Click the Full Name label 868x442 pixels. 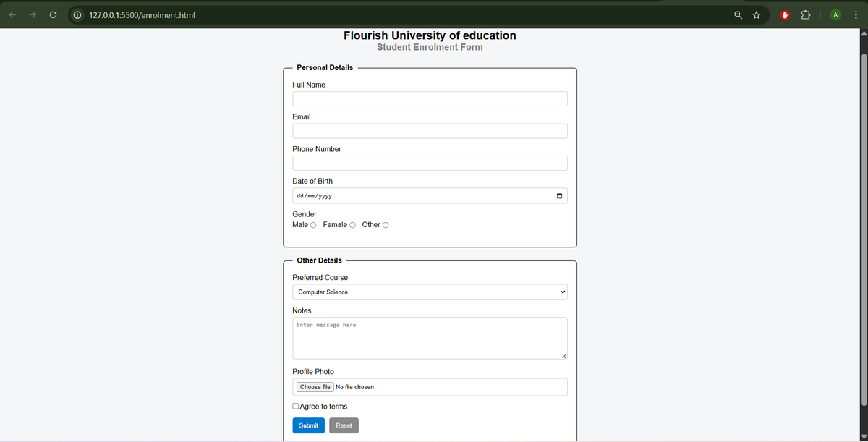[x=309, y=85]
